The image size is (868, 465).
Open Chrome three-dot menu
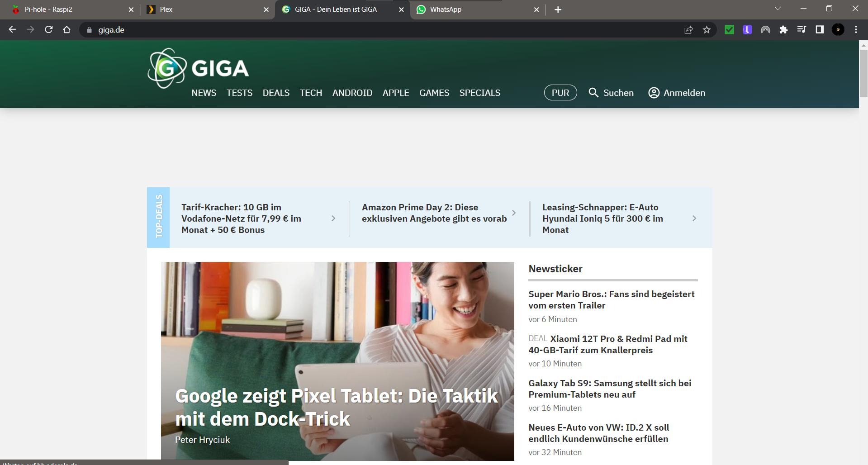tap(856, 30)
